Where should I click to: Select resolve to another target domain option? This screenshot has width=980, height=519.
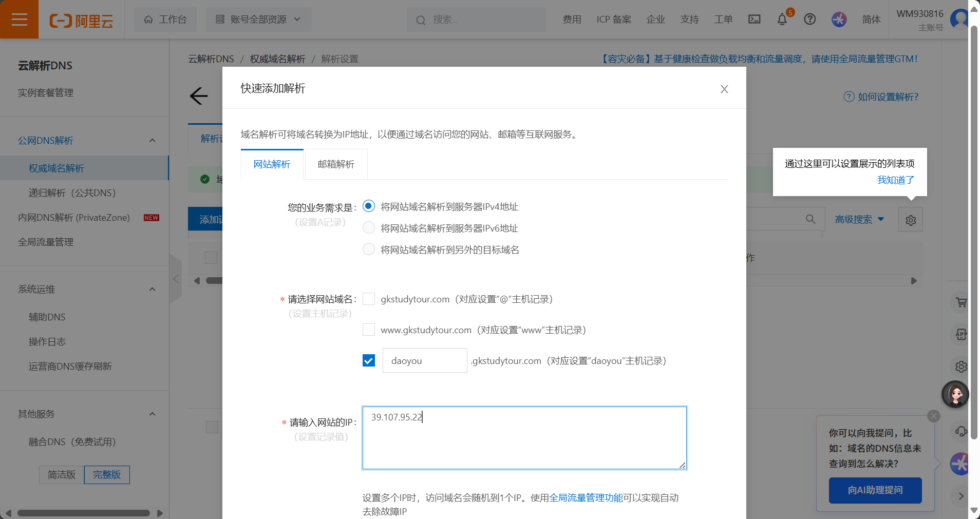(x=369, y=249)
